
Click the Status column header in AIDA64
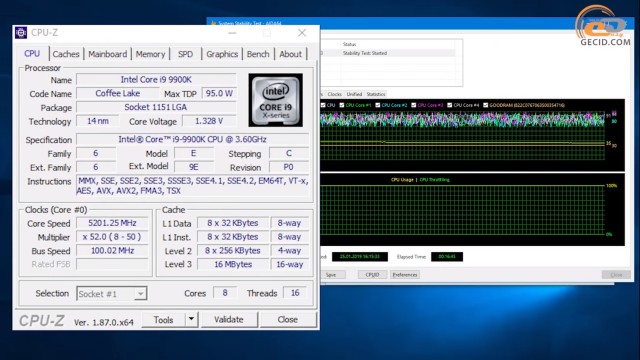(397, 44)
